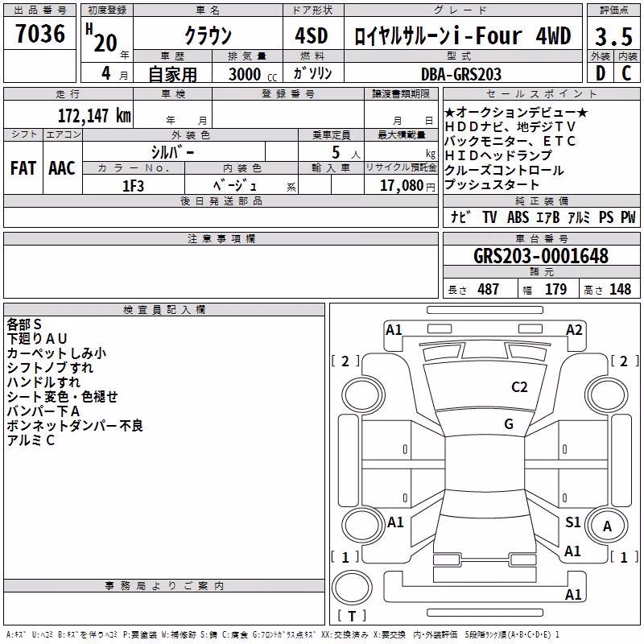The width and height of the screenshot is (644, 644).
Task: Select inspector note バンパー下A
Action: click(x=43, y=411)
